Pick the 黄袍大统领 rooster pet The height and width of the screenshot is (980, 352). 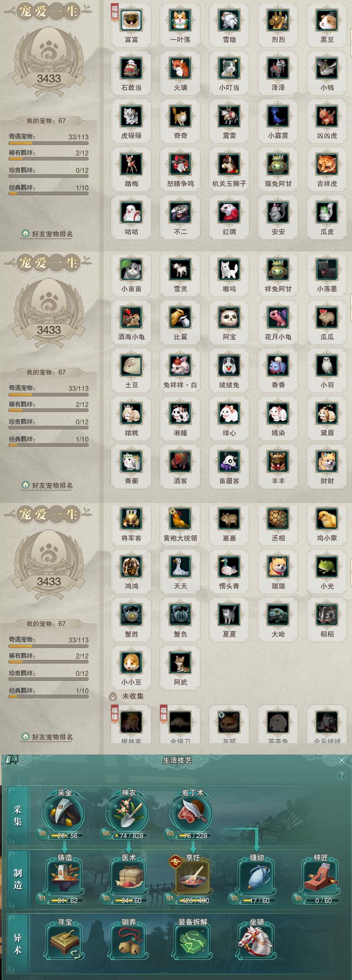coord(180,519)
